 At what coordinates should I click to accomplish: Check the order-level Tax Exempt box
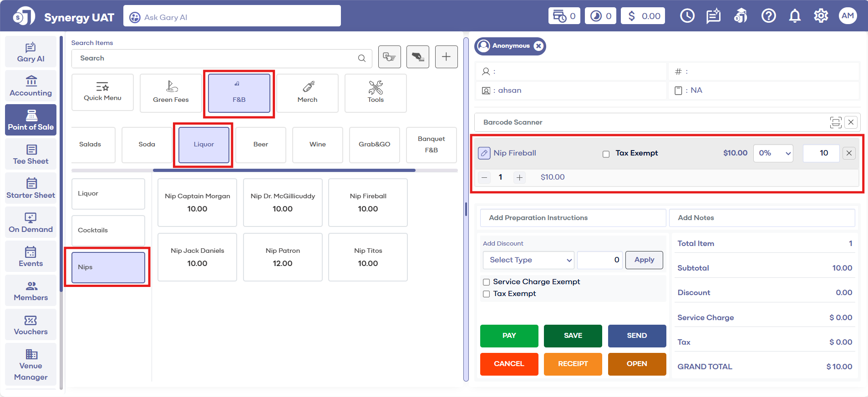pos(486,294)
